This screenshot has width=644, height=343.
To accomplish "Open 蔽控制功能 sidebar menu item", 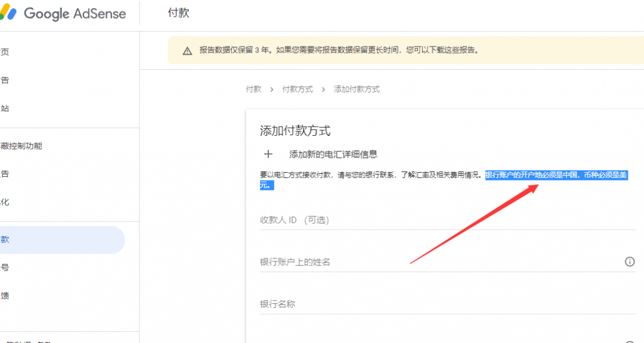I will point(21,146).
